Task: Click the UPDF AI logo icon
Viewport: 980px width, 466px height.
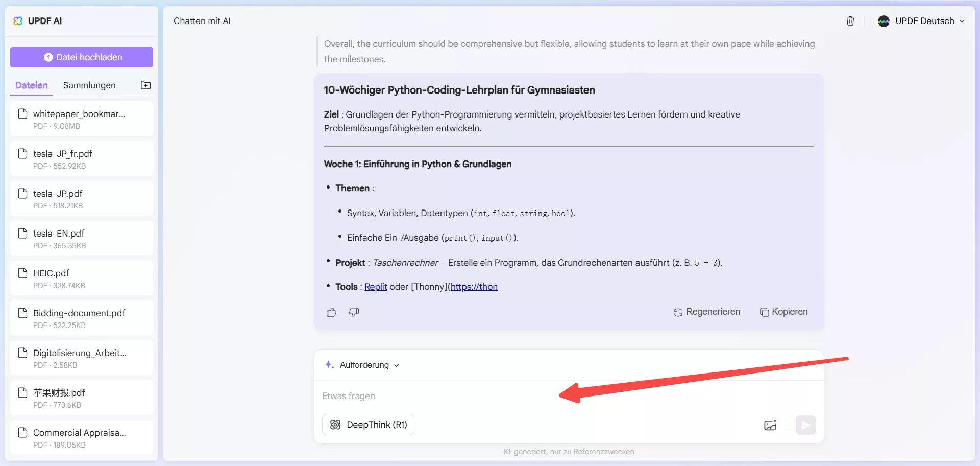Action: click(x=18, y=21)
